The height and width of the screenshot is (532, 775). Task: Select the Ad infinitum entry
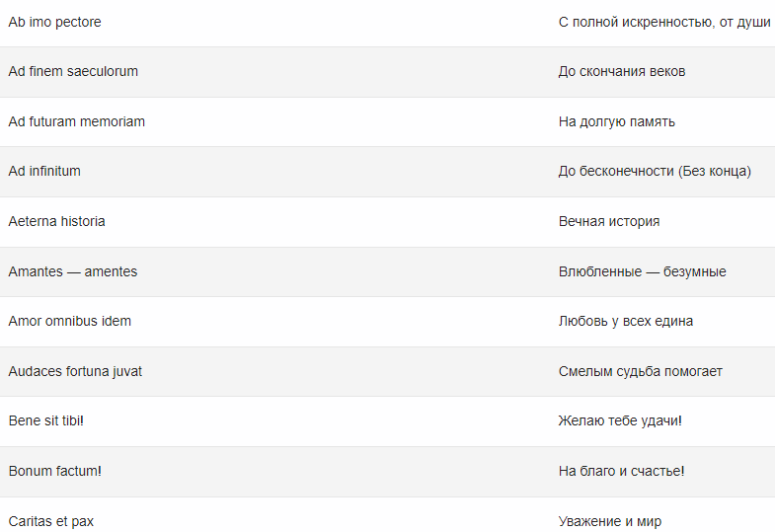pyautogui.click(x=44, y=171)
